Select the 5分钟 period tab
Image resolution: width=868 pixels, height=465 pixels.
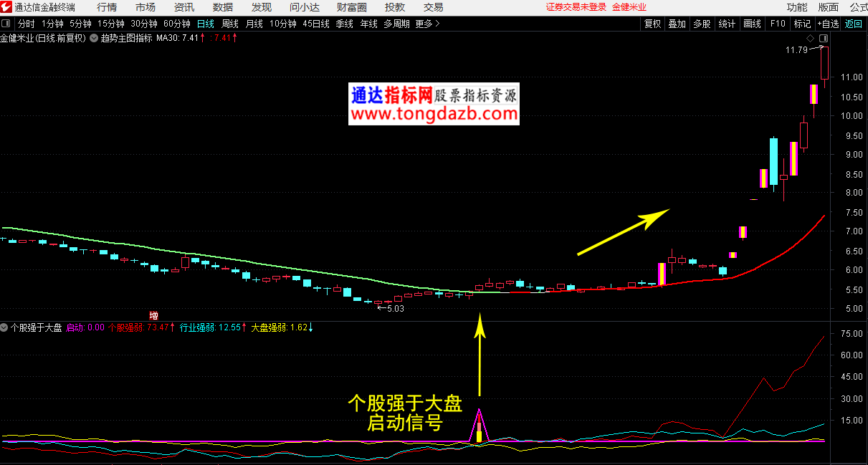[x=81, y=24]
